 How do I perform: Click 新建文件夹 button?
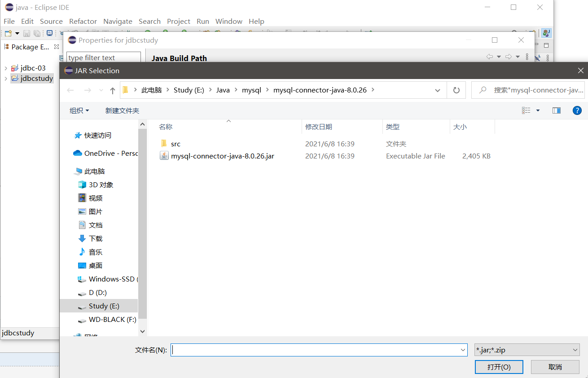coord(122,110)
